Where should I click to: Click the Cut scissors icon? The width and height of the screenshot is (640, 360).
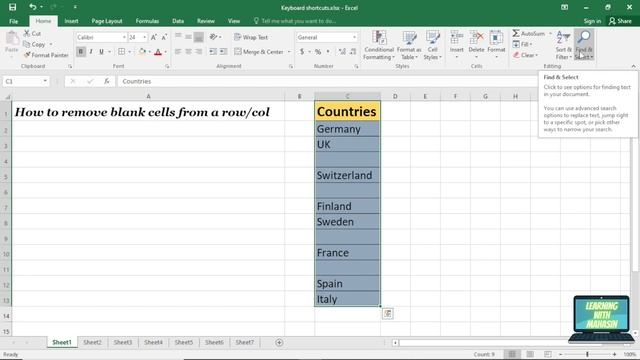pyautogui.click(x=27, y=33)
